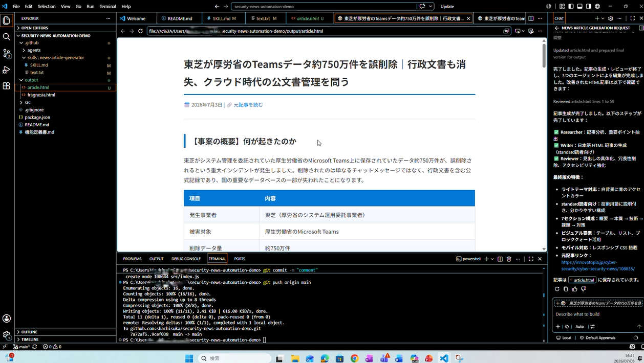Go back from News Article Generation Request
This screenshot has height=363, width=644.
(x=557, y=28)
